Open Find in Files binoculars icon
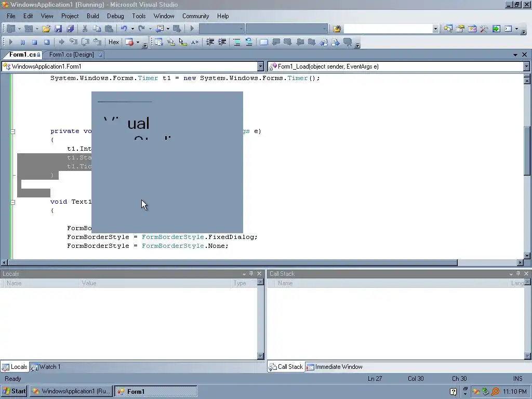Screen dimensions: 532x399 (337, 29)
